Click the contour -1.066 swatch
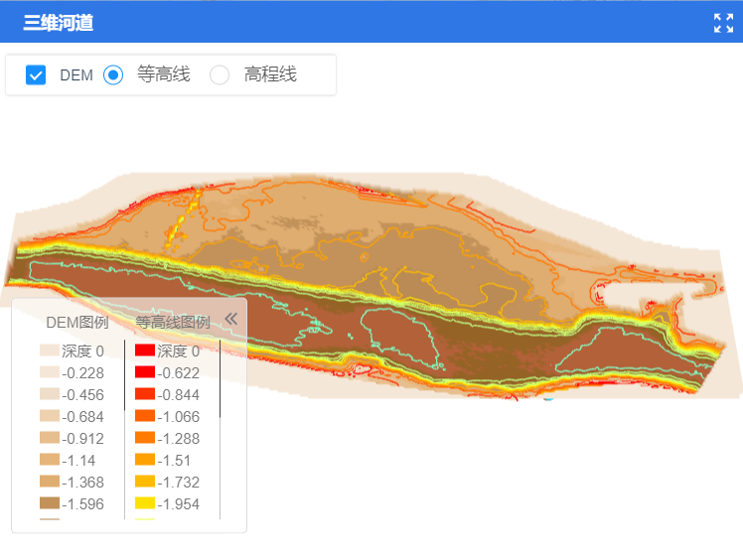This screenshot has height=560, width=743. click(145, 416)
